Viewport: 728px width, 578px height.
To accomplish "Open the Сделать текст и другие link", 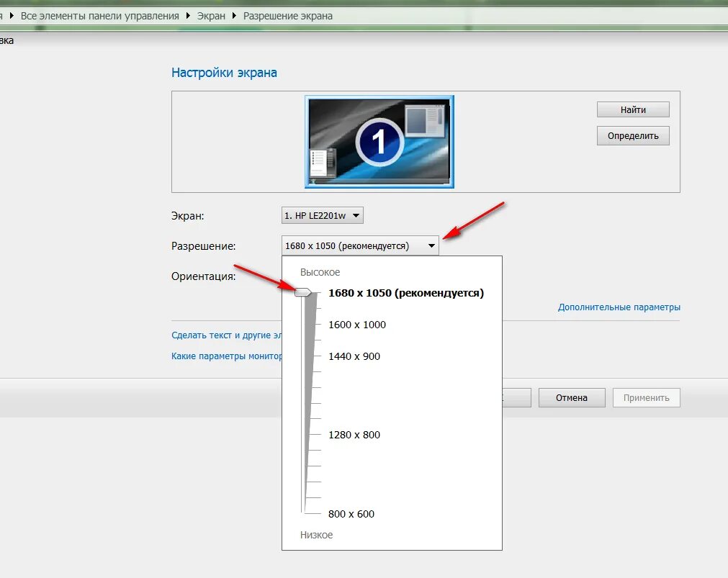I will click(227, 335).
